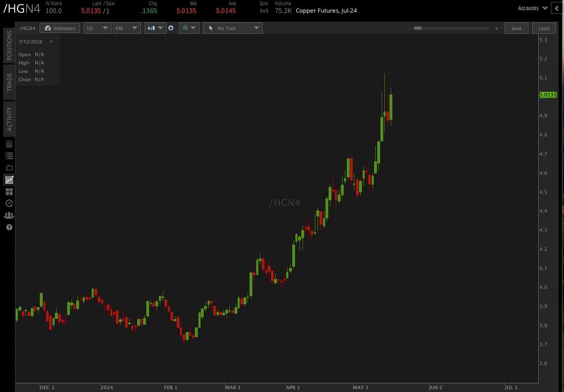Screen dimensions: 564x392
Task: Collapse the right panel with arrow button
Action: (557, 8)
